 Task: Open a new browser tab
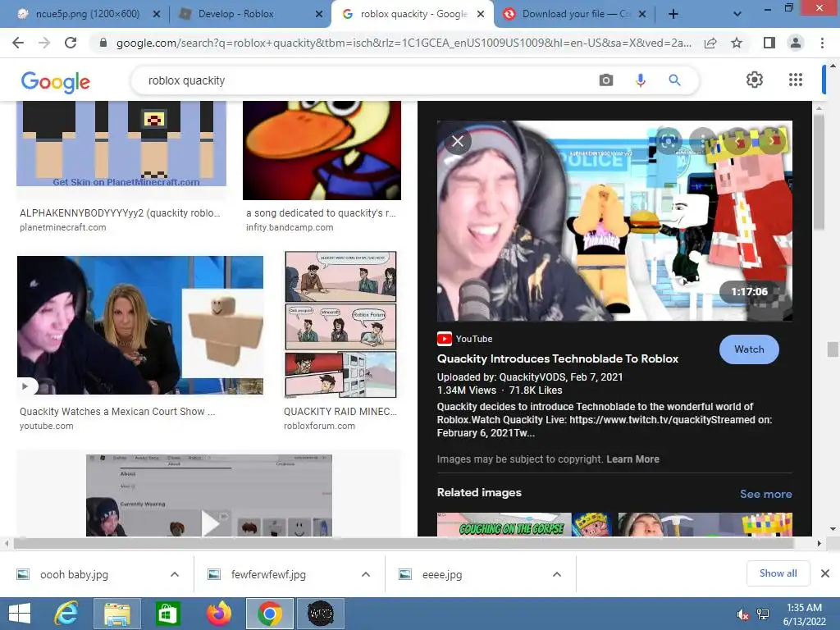click(x=673, y=15)
